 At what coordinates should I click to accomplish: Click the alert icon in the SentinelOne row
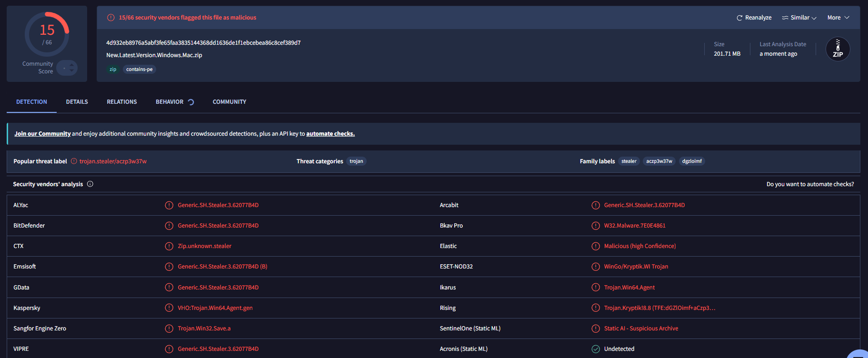[x=596, y=328]
